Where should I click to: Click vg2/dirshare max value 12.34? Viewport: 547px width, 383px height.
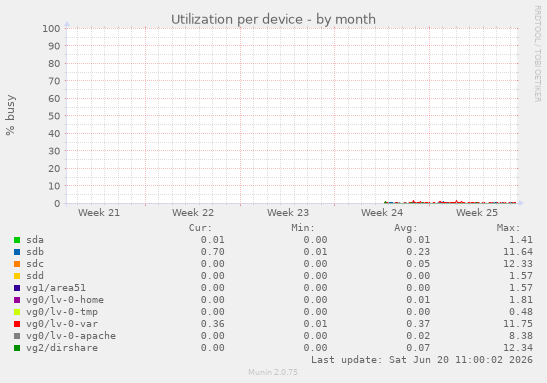coord(518,348)
